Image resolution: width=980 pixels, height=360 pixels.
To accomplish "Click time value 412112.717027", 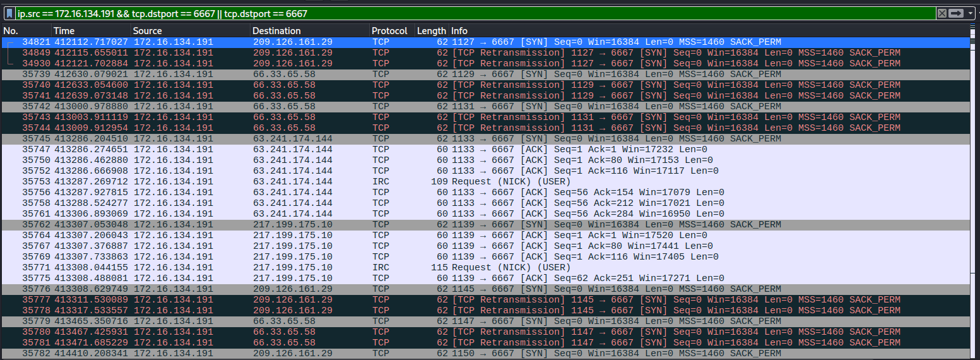I will (x=91, y=42).
